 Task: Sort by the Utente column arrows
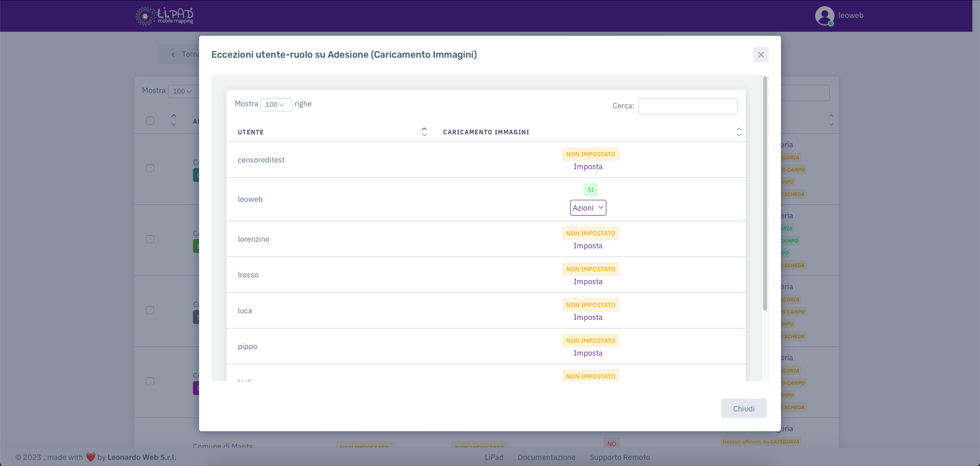point(424,132)
